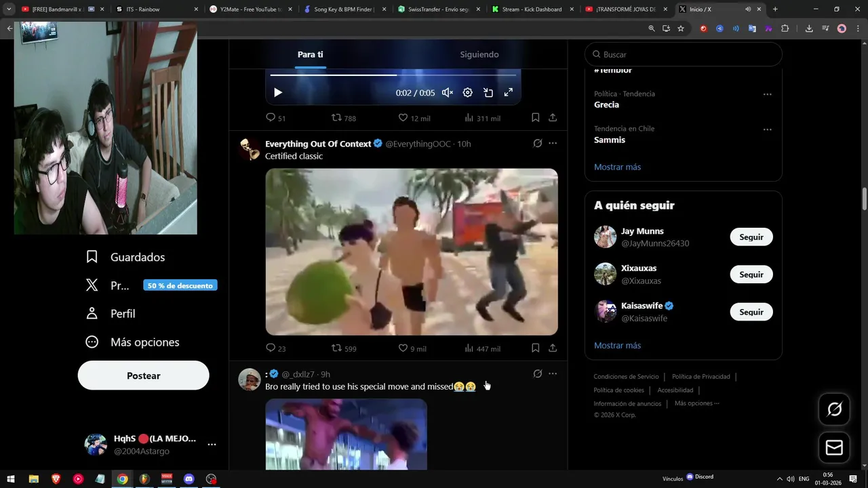The height and width of the screenshot is (488, 868).
Task: Share the tweet with 311 mil views
Action: click(x=553, y=118)
